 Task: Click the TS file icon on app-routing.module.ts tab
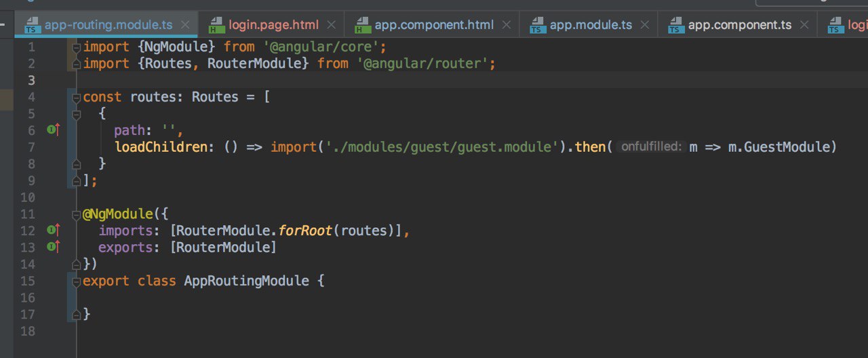pyautogui.click(x=31, y=26)
